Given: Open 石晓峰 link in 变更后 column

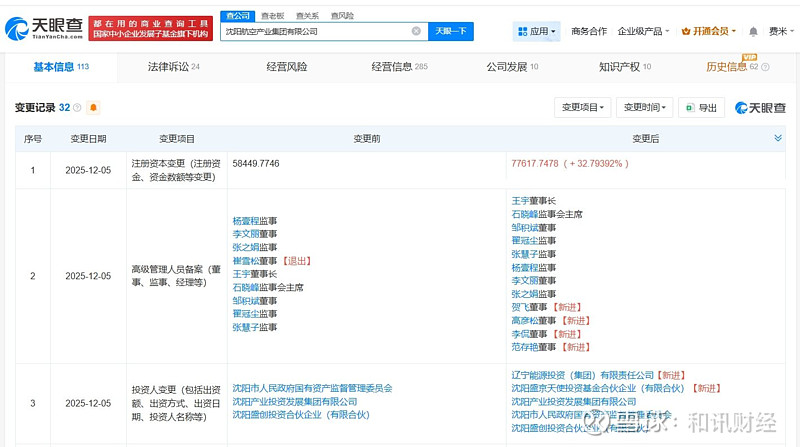Looking at the screenshot, I should point(525,214).
